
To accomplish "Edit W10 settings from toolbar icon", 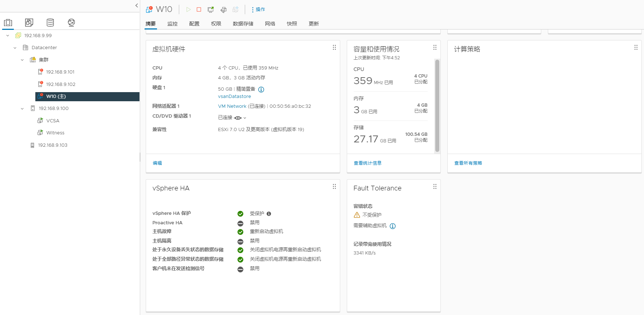I will coord(223,9).
